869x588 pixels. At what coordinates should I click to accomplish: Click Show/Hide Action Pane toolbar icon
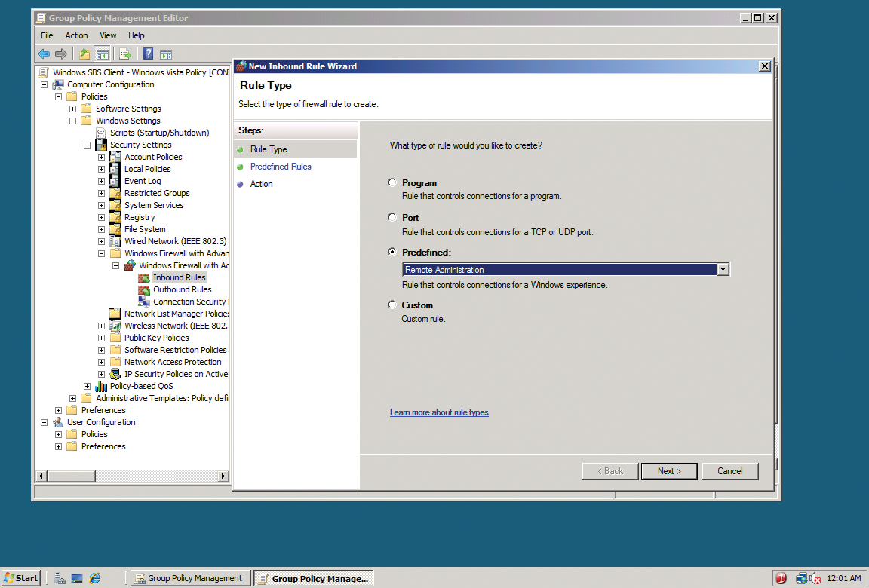coord(166,54)
